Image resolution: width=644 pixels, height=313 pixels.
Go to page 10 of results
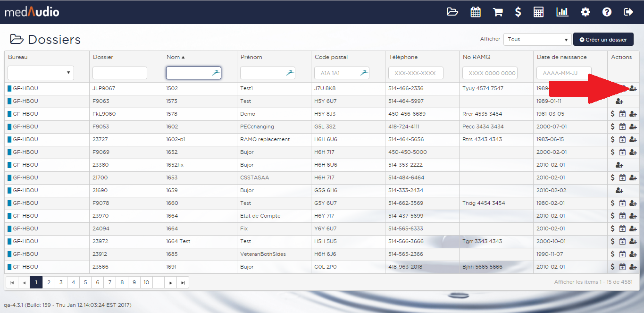(x=146, y=282)
